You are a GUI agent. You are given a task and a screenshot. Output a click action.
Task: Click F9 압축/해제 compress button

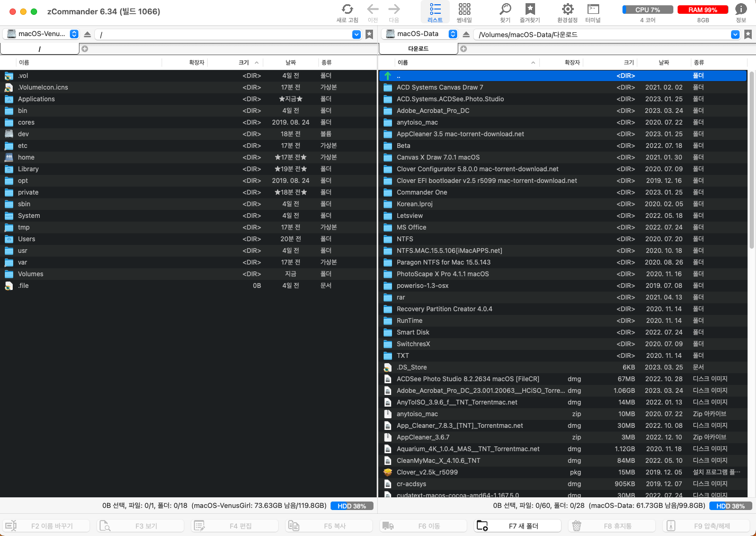pyautogui.click(x=707, y=526)
